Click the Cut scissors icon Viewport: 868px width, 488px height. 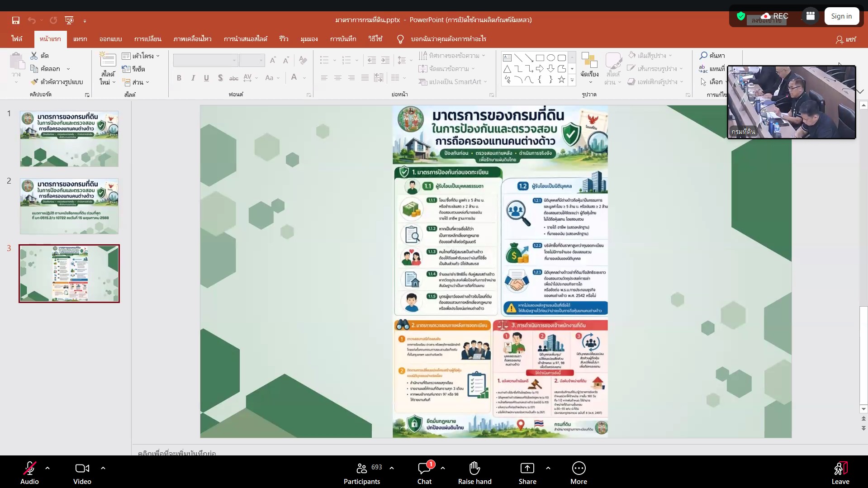[x=34, y=55]
